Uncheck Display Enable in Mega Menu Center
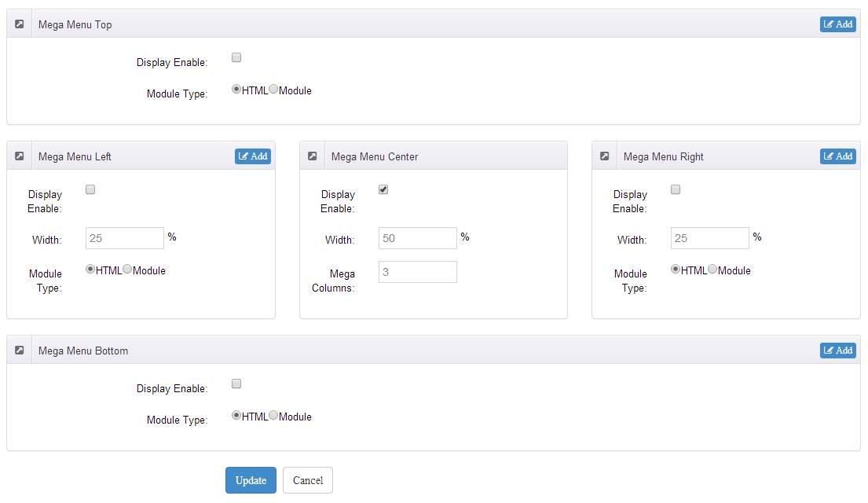 click(x=383, y=189)
